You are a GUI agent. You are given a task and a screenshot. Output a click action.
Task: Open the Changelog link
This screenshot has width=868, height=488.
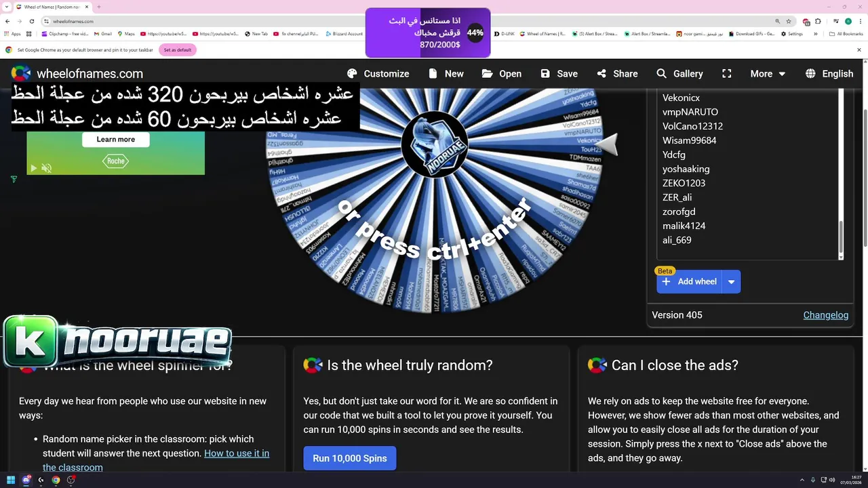(x=825, y=315)
